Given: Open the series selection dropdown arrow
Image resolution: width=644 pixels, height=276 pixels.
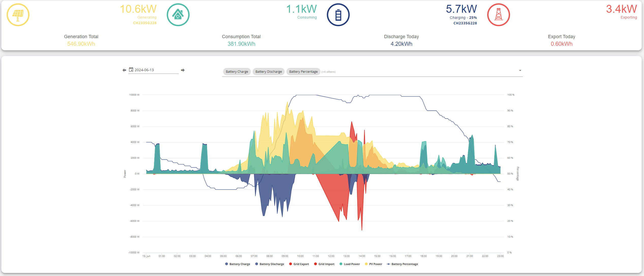Looking at the screenshot, I should [520, 70].
